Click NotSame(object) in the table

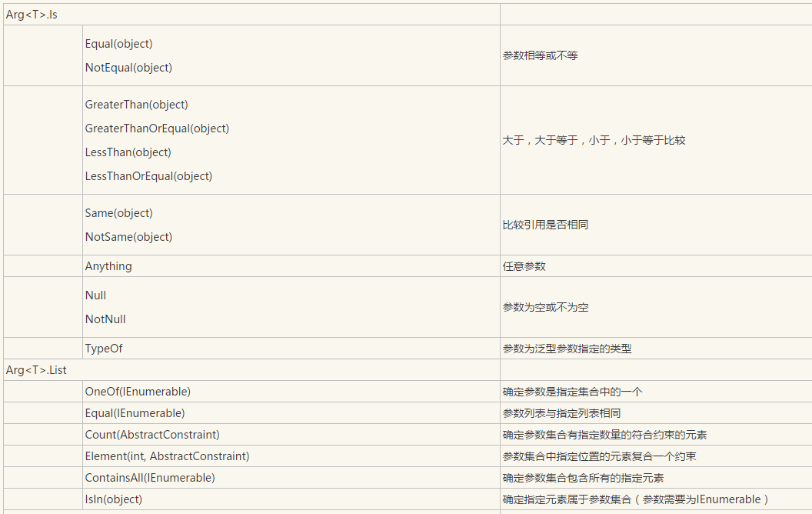pyautogui.click(x=128, y=237)
